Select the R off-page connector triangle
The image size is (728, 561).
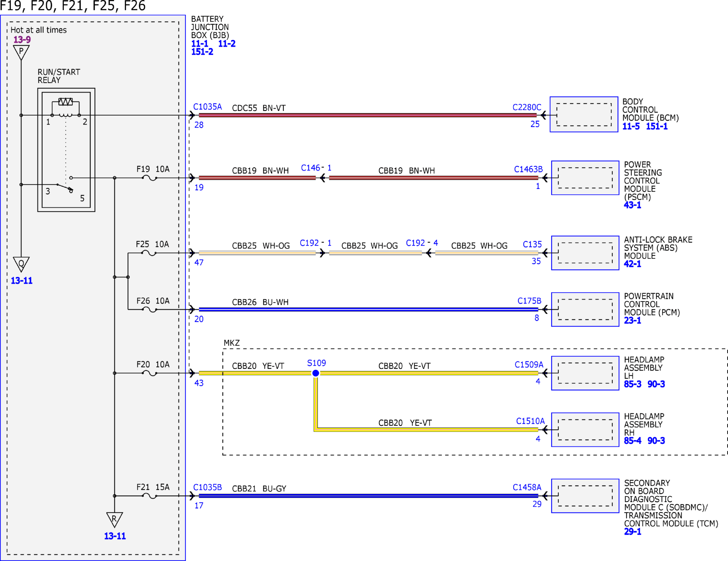(114, 520)
